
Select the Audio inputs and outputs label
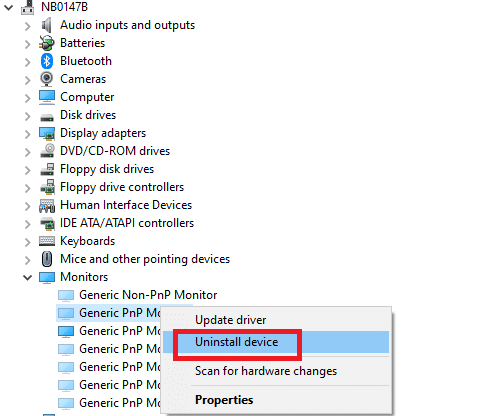(127, 25)
